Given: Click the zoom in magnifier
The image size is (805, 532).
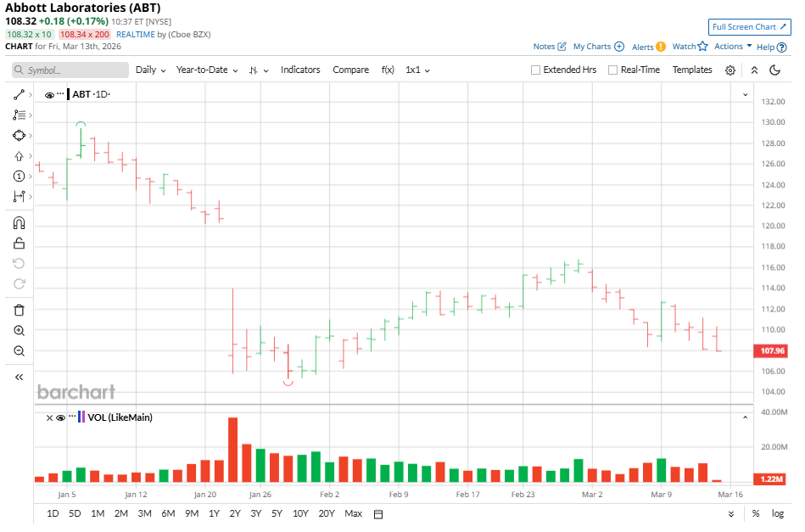Looking at the screenshot, I should click(x=19, y=331).
